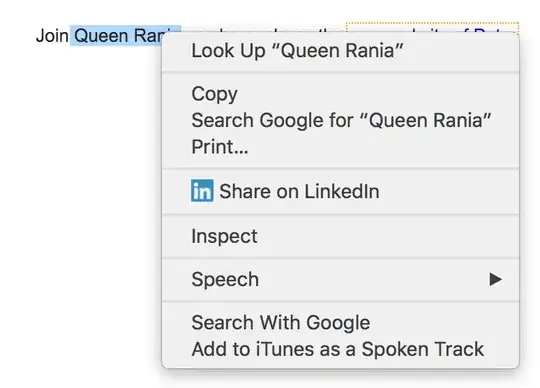Screen dimensions: 540x388
Task: Open Inspect from the context menu
Action: click(340, 236)
